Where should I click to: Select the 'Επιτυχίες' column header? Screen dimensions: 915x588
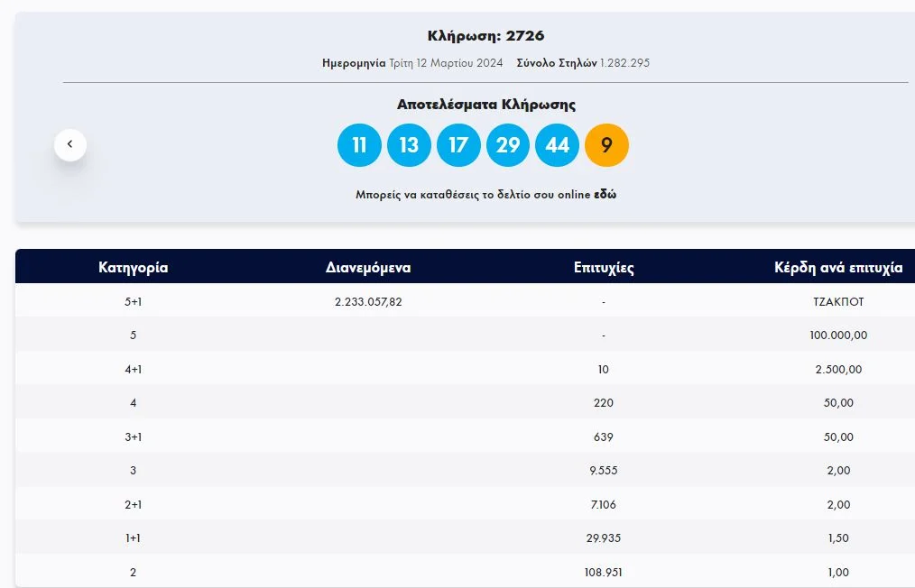coord(604,268)
